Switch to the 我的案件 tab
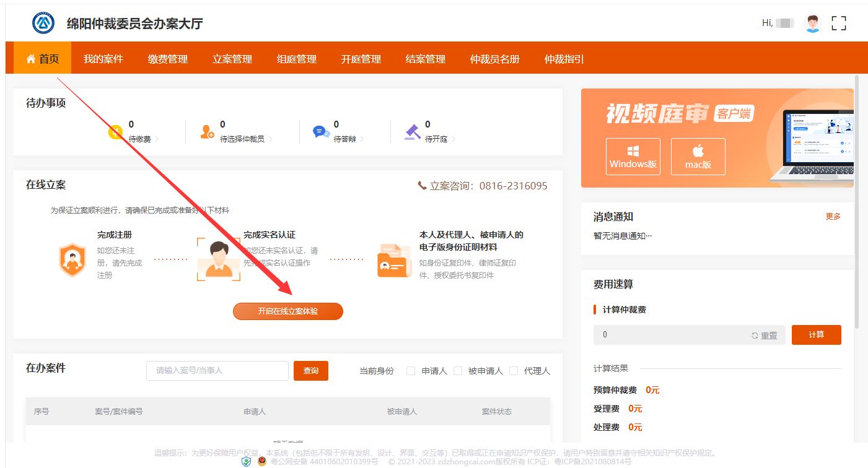 103,58
